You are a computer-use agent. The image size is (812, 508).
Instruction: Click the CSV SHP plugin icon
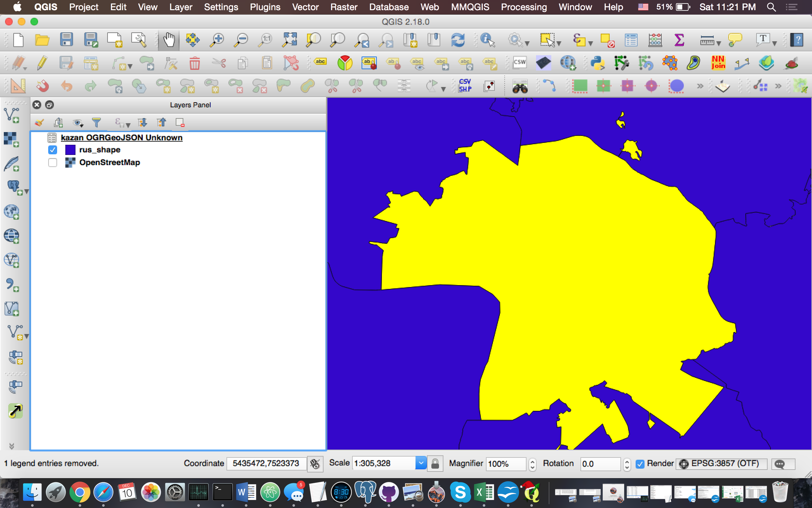point(465,85)
